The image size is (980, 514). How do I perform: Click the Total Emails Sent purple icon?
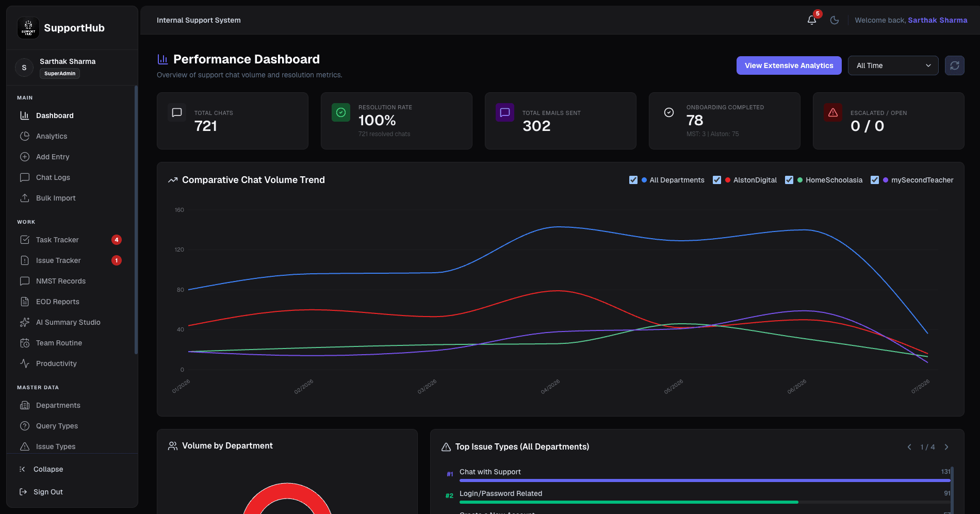coord(505,112)
